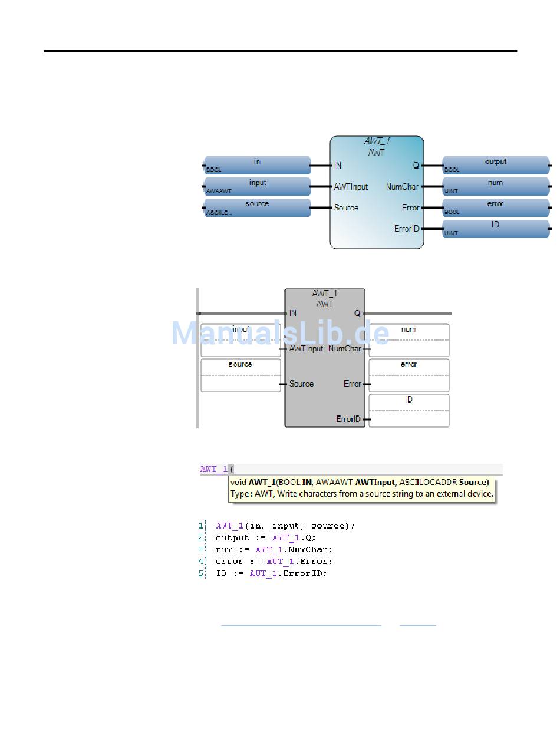
Task: Click the ErrorID pin on the gray ladder block
Action: point(348,420)
